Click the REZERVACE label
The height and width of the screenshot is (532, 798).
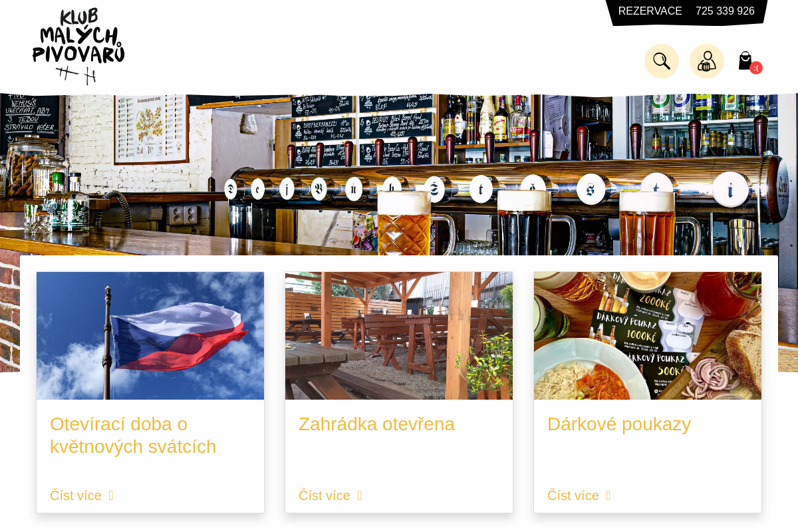(x=650, y=11)
